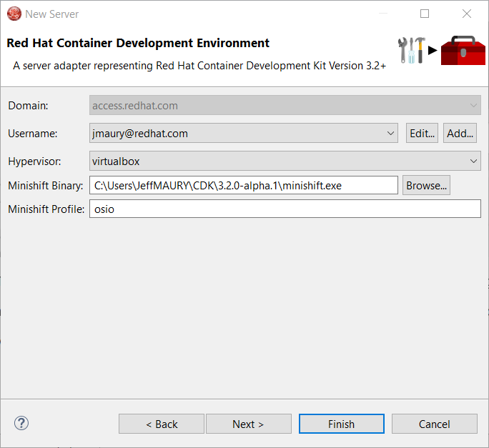Image resolution: width=489 pixels, height=448 pixels.
Task: Cancel the New Server wizard
Action: [x=434, y=424]
